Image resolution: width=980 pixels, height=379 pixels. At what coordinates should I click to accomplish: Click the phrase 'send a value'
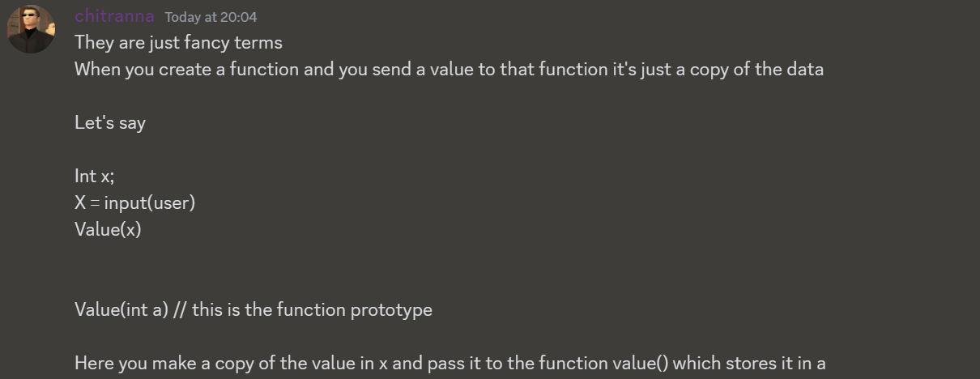click(423, 69)
